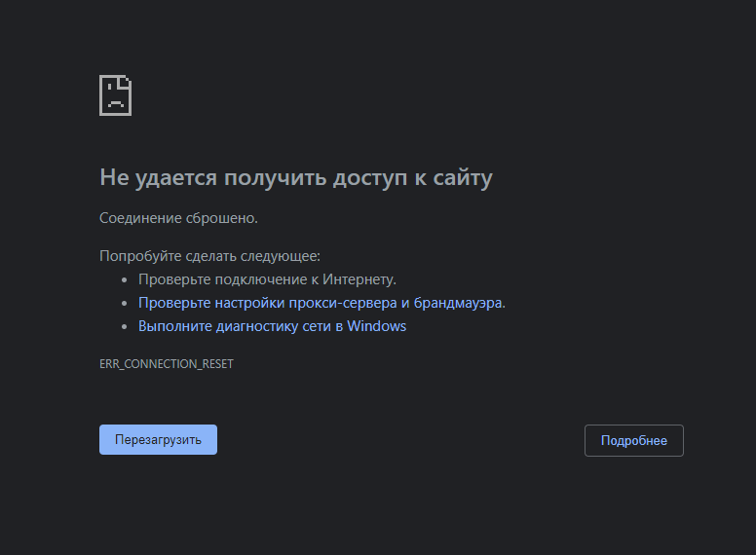The image size is (756, 555).
Task: Click the text Проверьте подключение к Интернету.
Action: pyautogui.click(x=267, y=279)
